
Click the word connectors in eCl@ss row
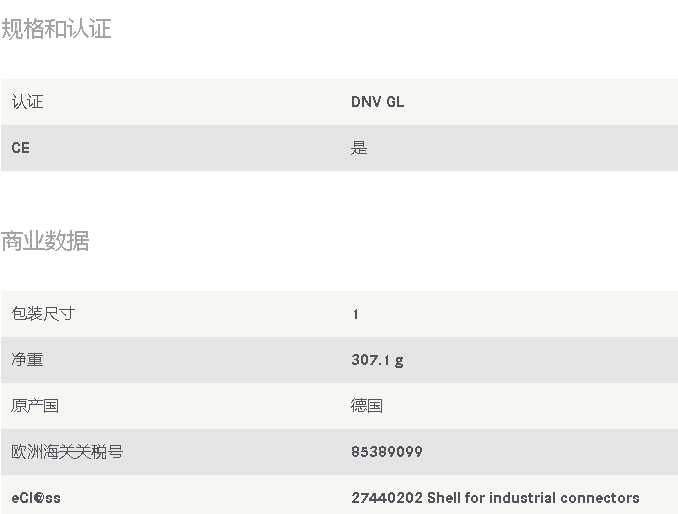click(x=600, y=498)
